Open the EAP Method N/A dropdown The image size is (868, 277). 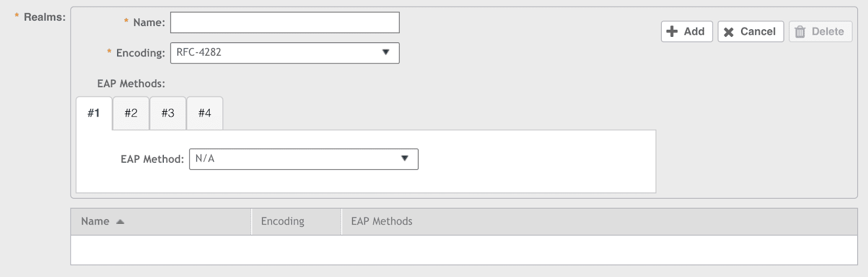pyautogui.click(x=304, y=159)
